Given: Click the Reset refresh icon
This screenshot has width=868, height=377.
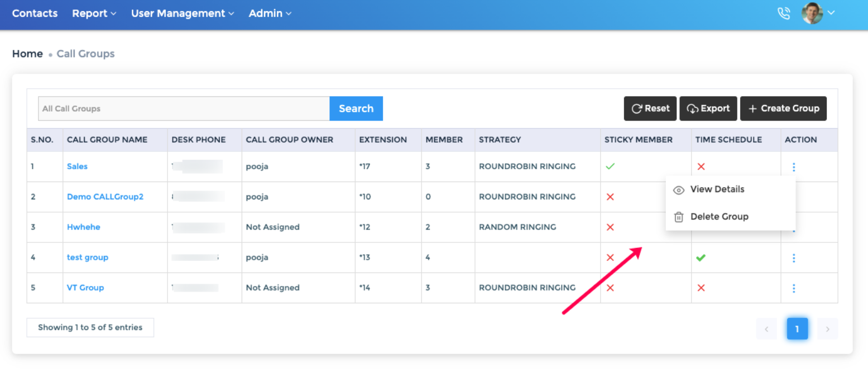Looking at the screenshot, I should 637,108.
